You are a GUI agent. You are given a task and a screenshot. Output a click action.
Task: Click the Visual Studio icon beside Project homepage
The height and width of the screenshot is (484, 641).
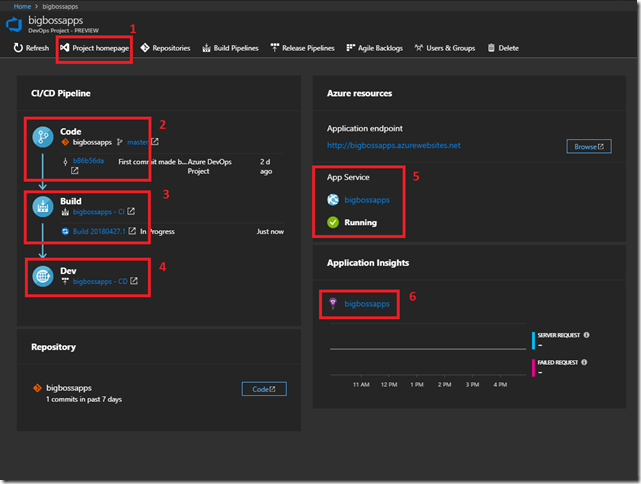(x=64, y=48)
